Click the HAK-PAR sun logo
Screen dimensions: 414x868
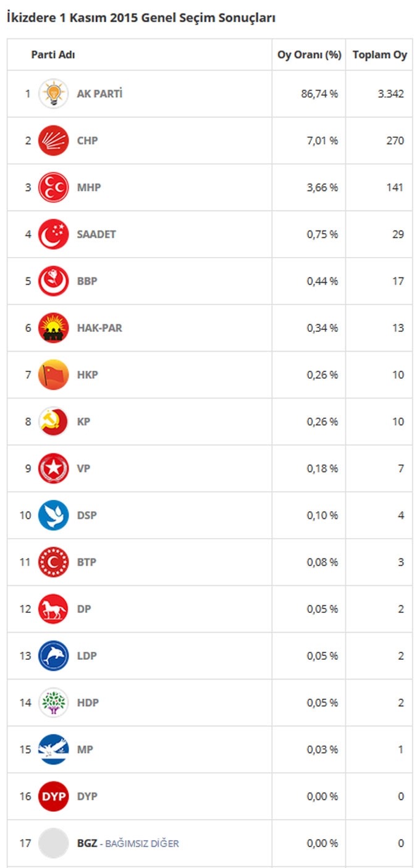53,328
